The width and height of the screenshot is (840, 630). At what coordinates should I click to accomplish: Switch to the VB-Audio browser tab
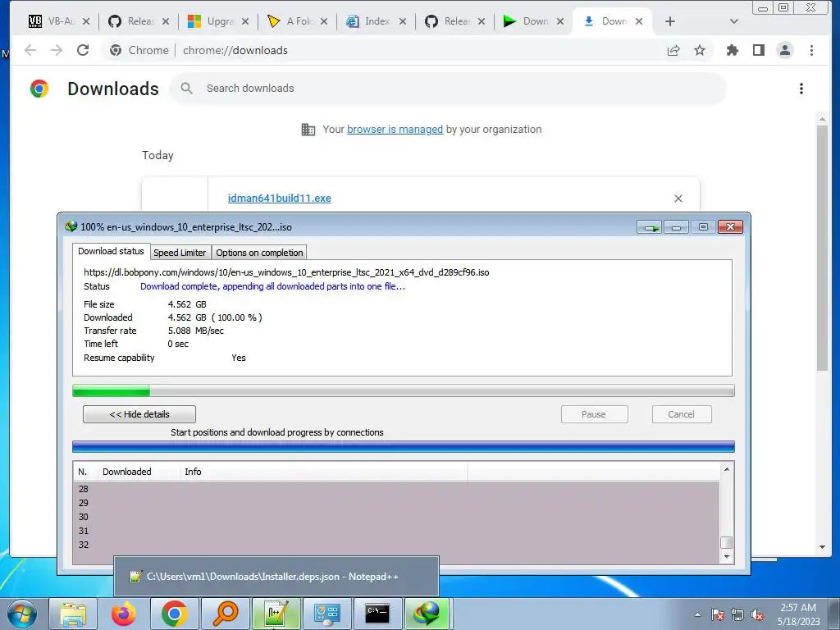pos(58,21)
